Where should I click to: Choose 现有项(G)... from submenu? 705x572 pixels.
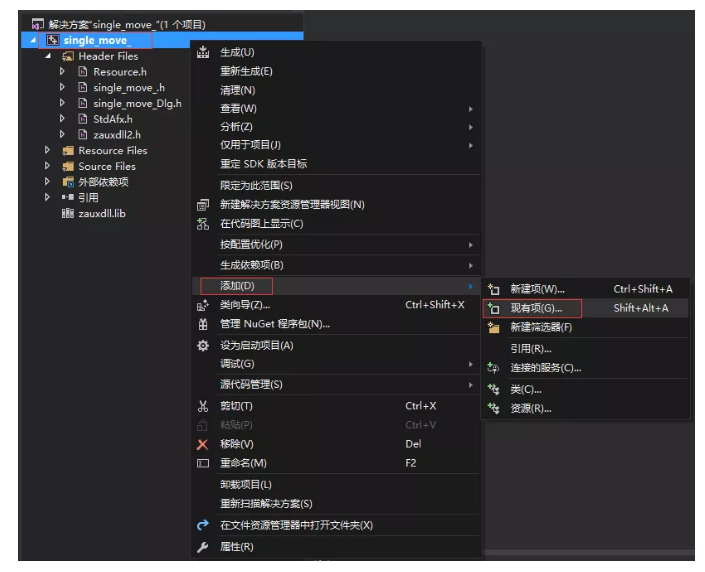point(585,308)
